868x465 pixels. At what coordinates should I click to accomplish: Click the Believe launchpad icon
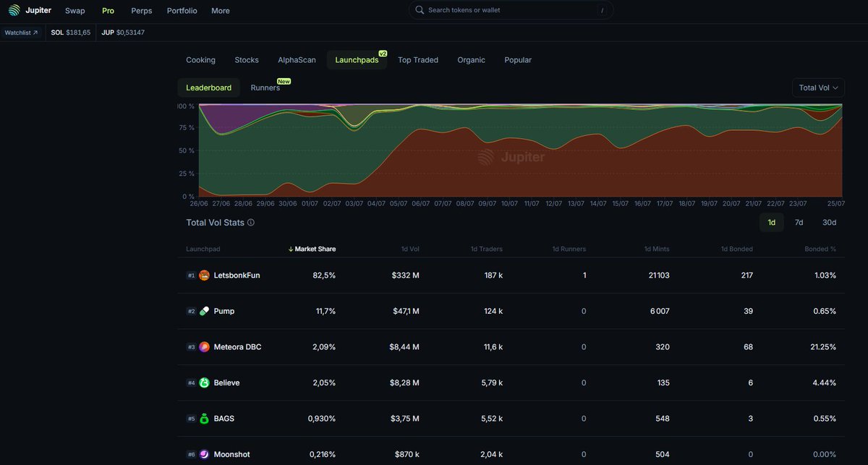click(204, 383)
